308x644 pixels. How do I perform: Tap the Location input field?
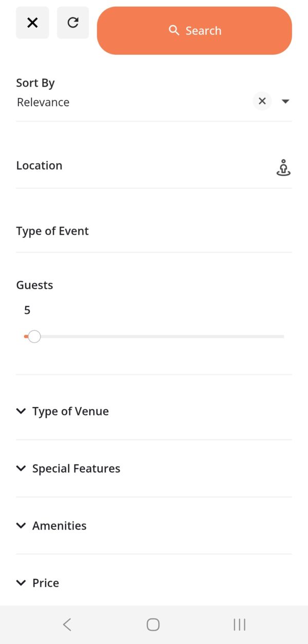[x=128, y=165]
